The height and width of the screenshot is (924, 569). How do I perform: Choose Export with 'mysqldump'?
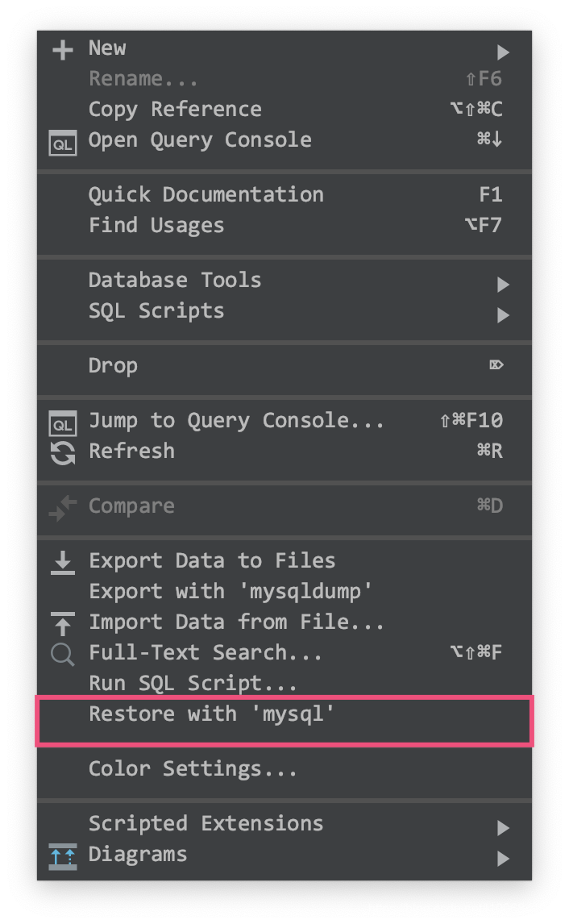(231, 591)
